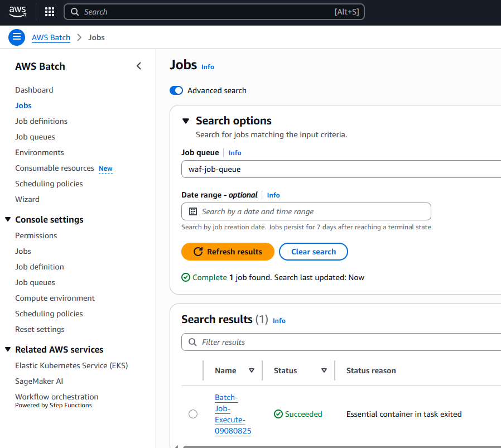Go to Compute environment settings in sidebar
501x448 pixels.
tap(55, 298)
